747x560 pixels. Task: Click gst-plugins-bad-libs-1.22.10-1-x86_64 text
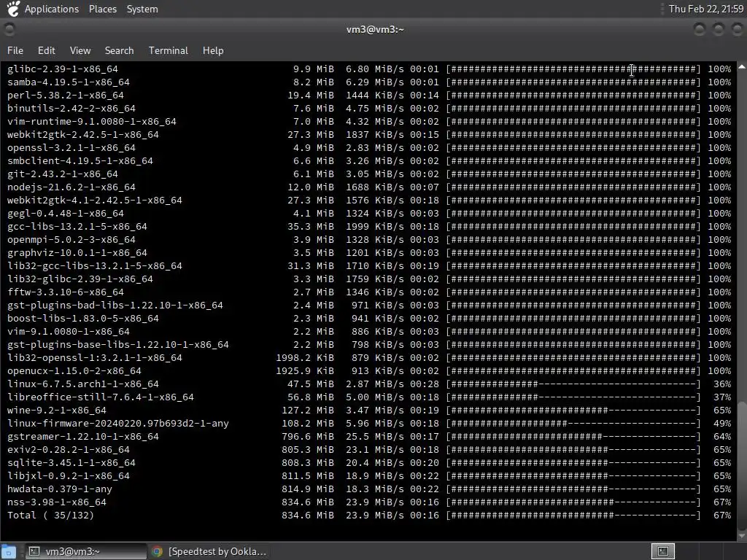[115, 306]
